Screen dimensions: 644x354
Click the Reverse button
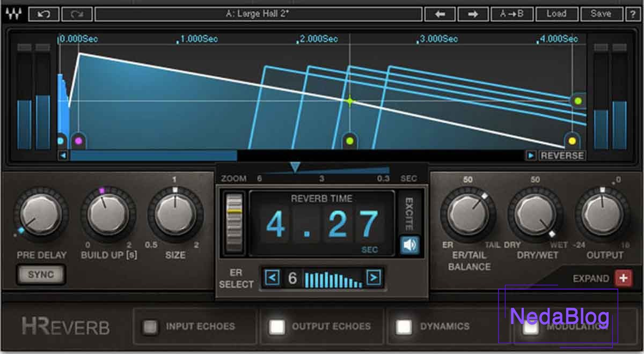click(x=561, y=156)
